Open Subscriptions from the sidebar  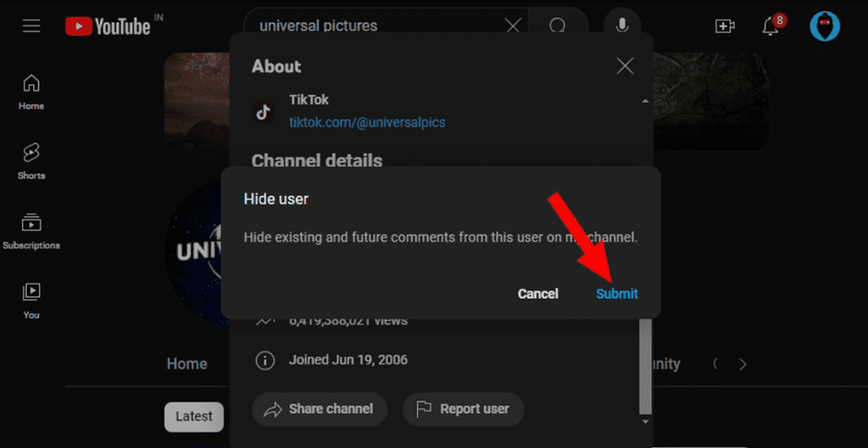31,231
